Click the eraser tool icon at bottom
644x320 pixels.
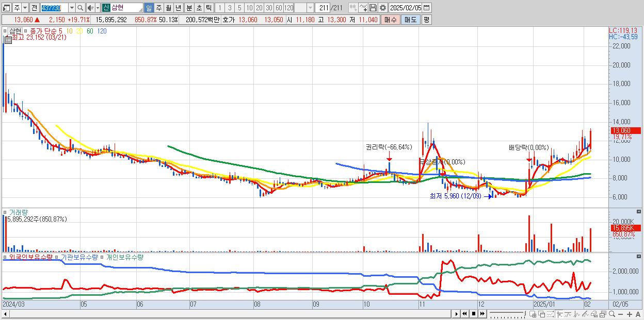pyautogui.click(x=594, y=314)
